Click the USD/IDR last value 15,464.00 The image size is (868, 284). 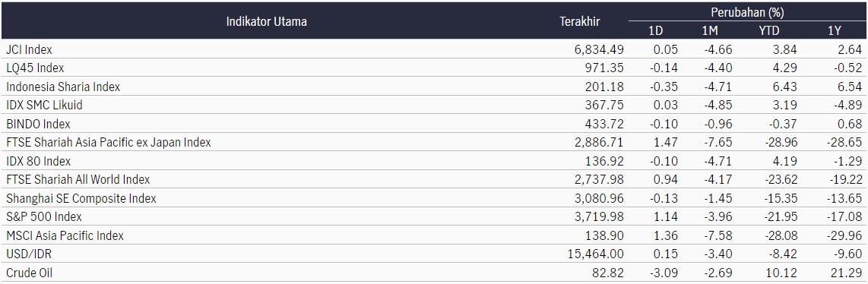[596, 254]
